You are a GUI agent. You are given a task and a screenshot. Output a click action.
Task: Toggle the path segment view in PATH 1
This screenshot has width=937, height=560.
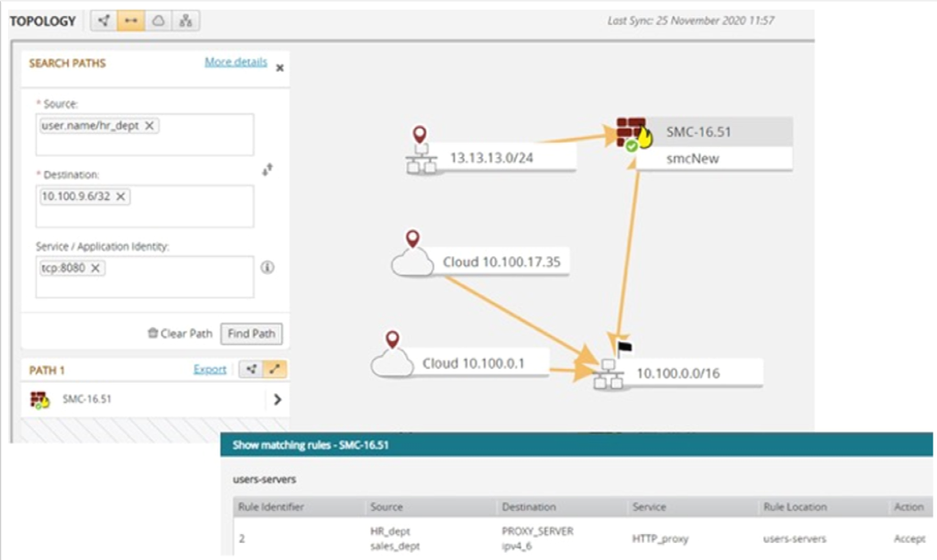pos(276,369)
